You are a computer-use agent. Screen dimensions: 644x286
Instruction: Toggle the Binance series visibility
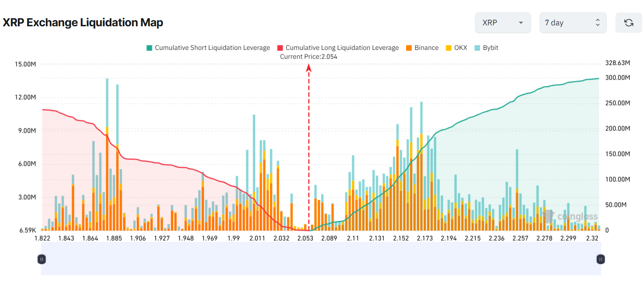click(x=422, y=48)
